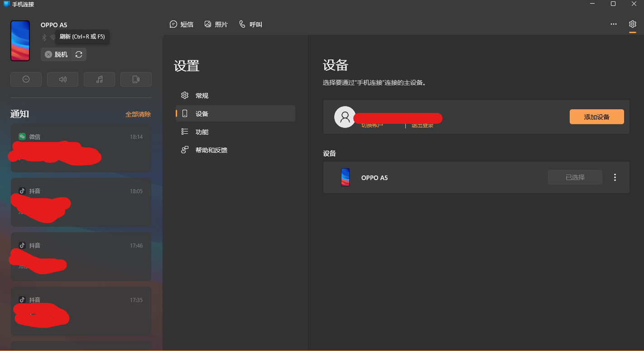The image size is (644, 351).
Task: Open 帮助和反馈 settings category
Action: (x=235, y=150)
